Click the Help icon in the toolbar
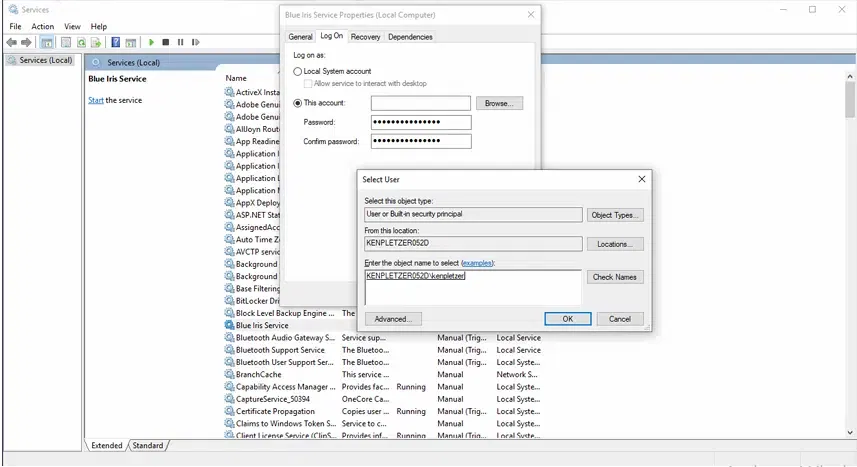Viewport: 857px width, 467px height. [116, 42]
